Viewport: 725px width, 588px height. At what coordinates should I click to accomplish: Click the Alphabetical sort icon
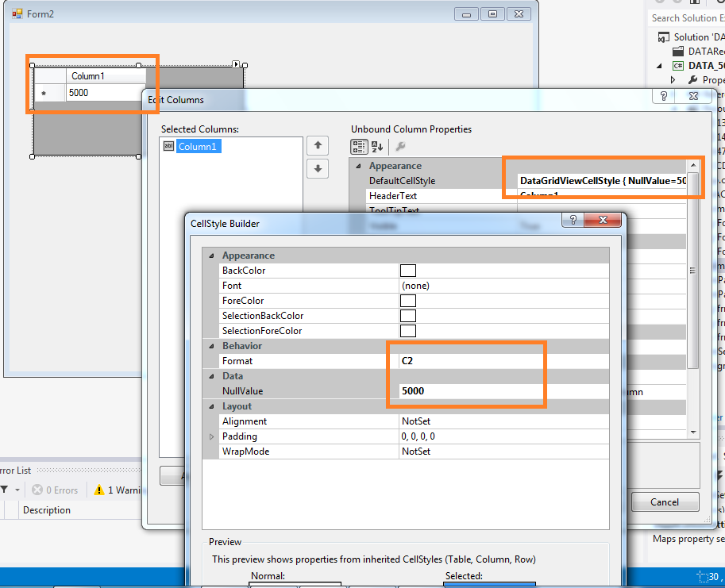click(377, 147)
